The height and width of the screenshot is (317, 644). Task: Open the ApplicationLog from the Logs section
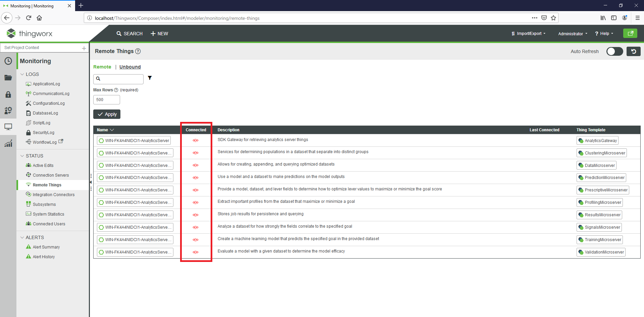point(46,84)
